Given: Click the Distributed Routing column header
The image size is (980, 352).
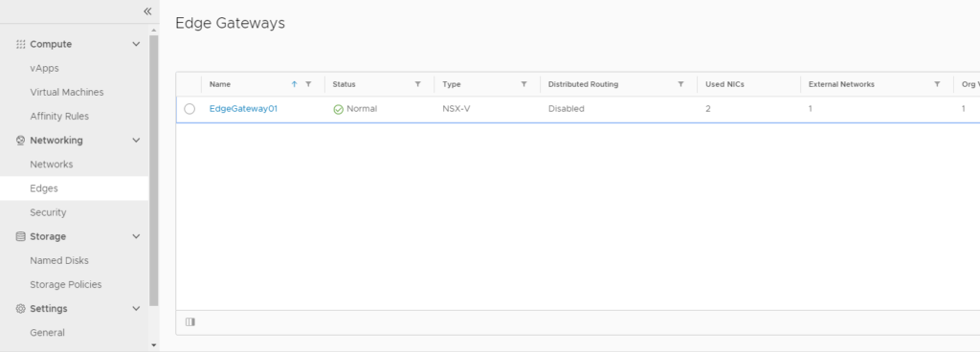Looking at the screenshot, I should point(583,84).
